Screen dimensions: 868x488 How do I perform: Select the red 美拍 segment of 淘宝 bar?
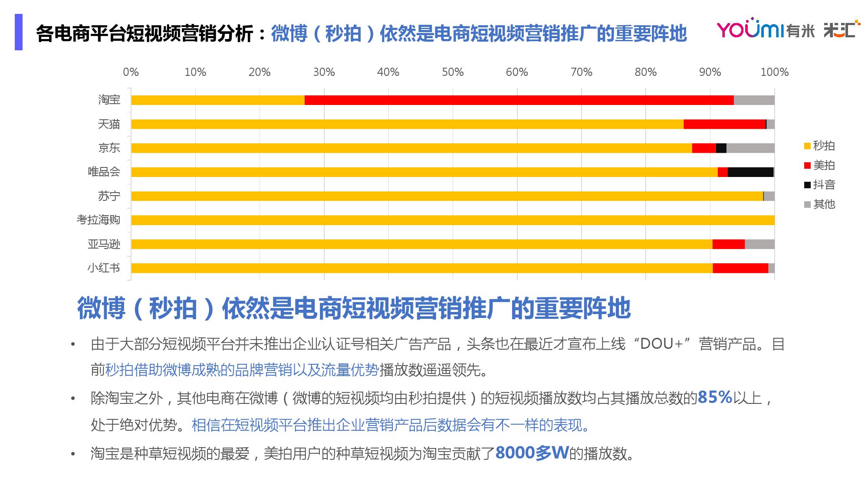(x=519, y=100)
